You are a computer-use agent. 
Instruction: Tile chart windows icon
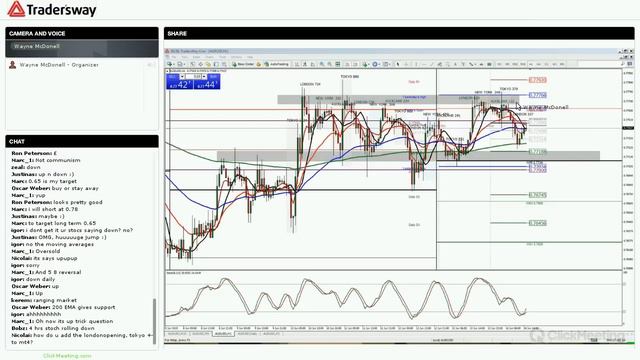(x=338, y=64)
